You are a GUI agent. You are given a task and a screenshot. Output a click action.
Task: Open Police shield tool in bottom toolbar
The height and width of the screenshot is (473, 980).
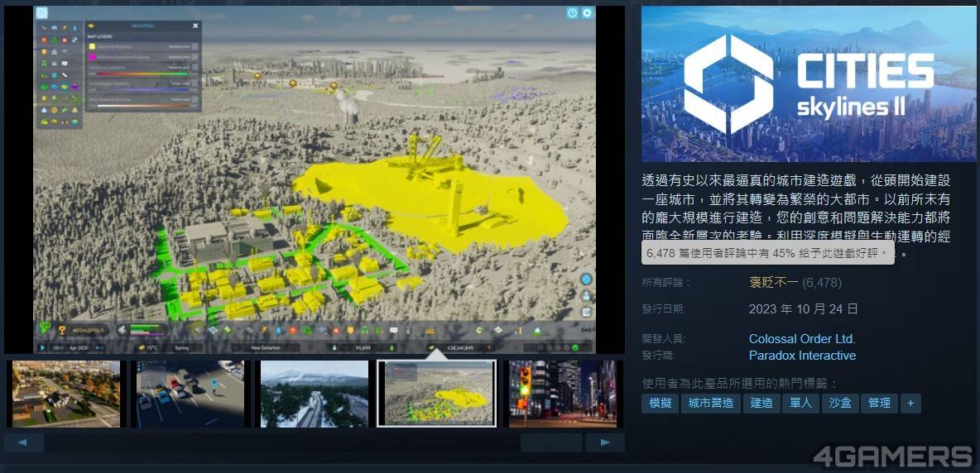click(x=351, y=330)
